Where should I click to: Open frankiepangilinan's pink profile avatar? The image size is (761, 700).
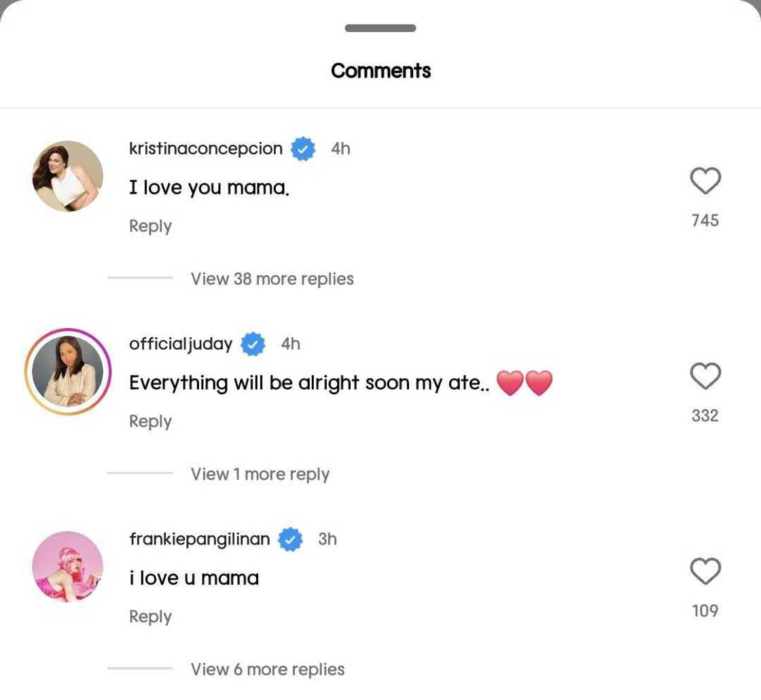pos(68,566)
